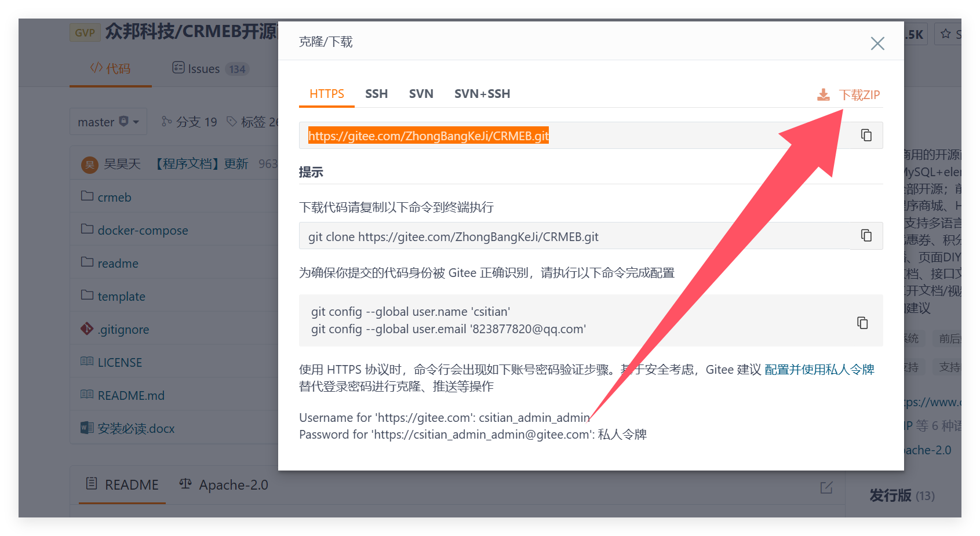
Task: Close the clone/download dialog
Action: 877,43
